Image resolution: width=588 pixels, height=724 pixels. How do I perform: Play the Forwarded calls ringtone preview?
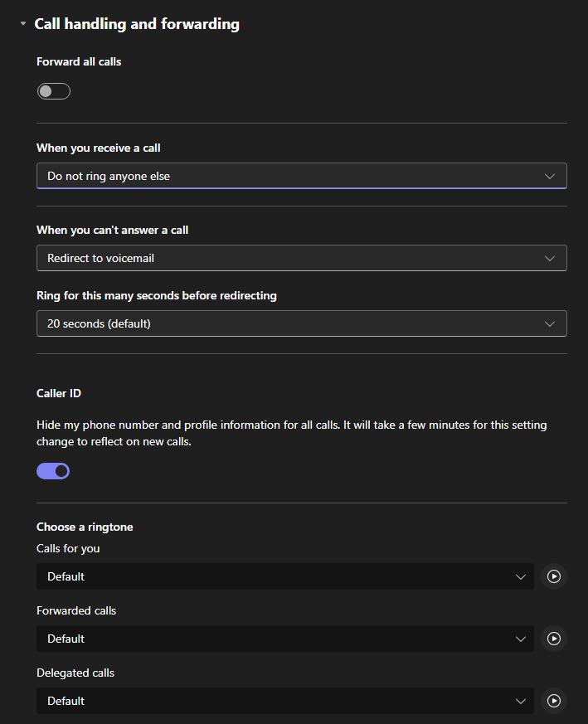(x=554, y=639)
